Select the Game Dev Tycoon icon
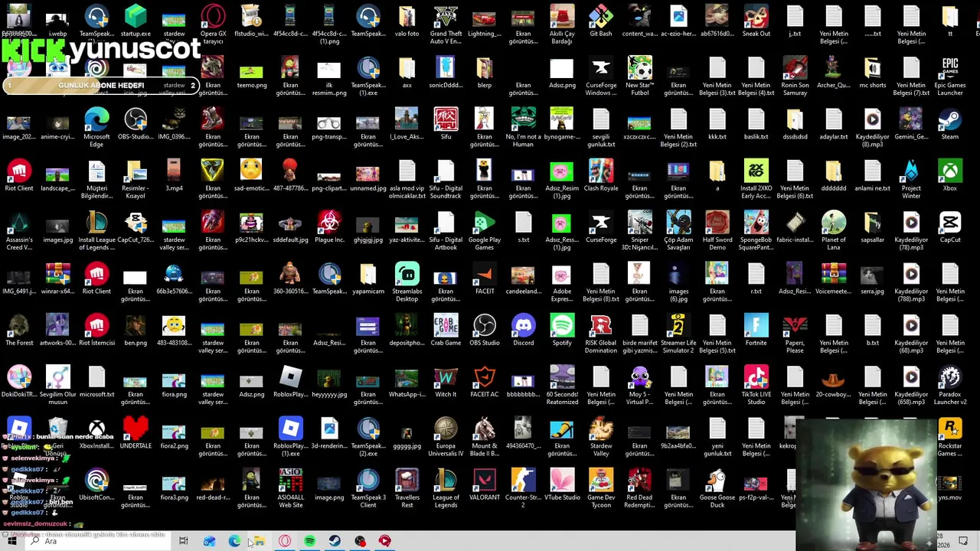This screenshot has width=980, height=551. pos(601,487)
